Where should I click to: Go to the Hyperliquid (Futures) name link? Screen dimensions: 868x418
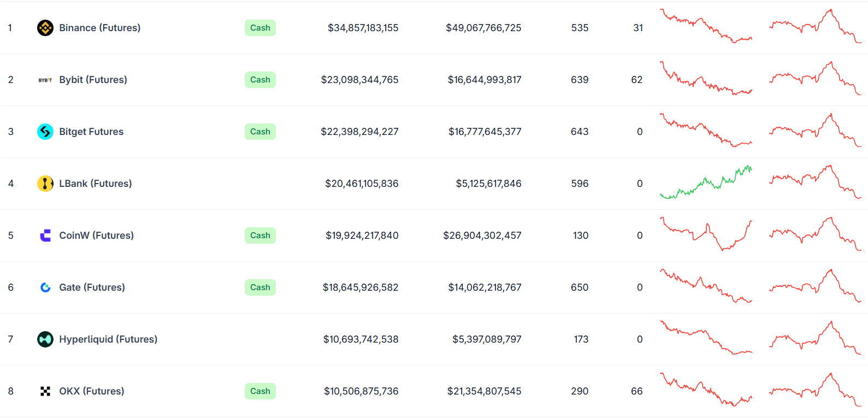click(x=108, y=339)
